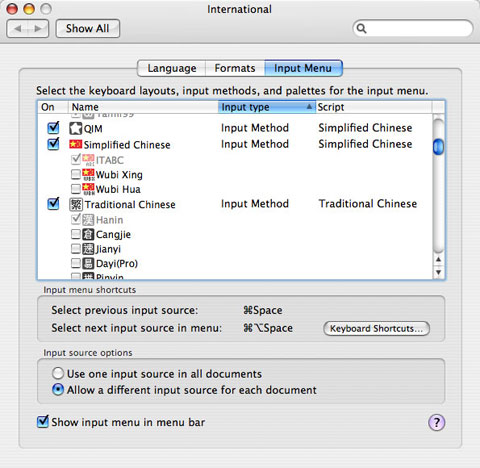480x468 pixels.
Task: Click the Cangjie input method icon
Action: [x=88, y=234]
